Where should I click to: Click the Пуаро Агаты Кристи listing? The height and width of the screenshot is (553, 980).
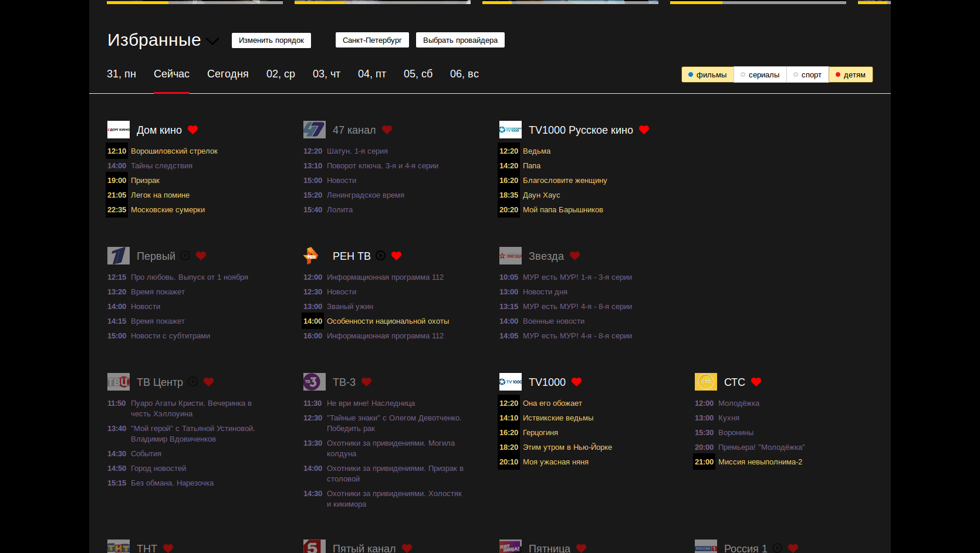(191, 409)
